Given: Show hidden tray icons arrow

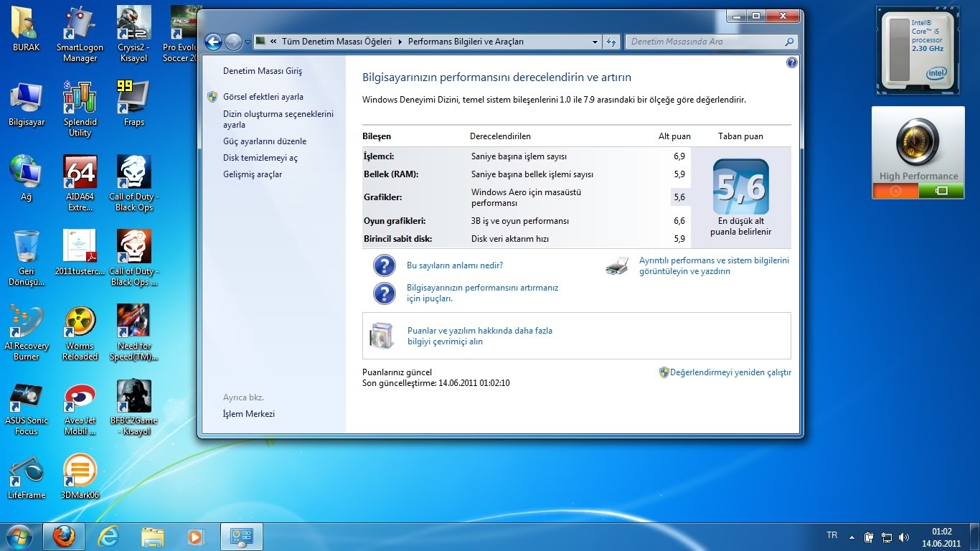Looking at the screenshot, I should tap(852, 537).
